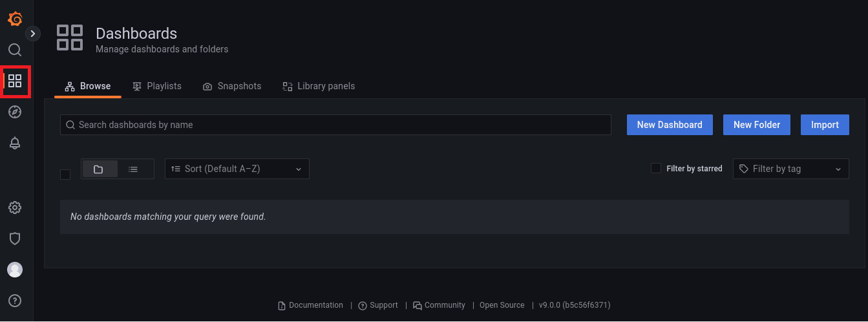
Task: Switch to list view layout
Action: pyautogui.click(x=133, y=169)
